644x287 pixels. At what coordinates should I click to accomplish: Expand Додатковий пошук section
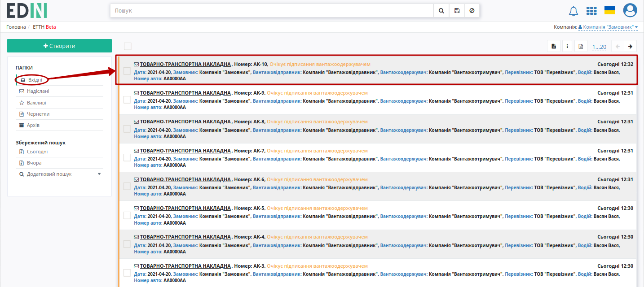pos(59,174)
